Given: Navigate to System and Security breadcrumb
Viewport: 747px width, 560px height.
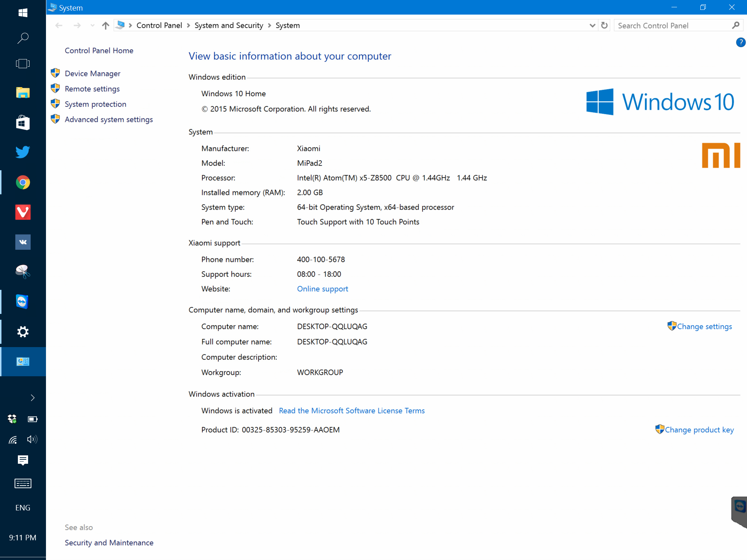Looking at the screenshot, I should pos(229,26).
